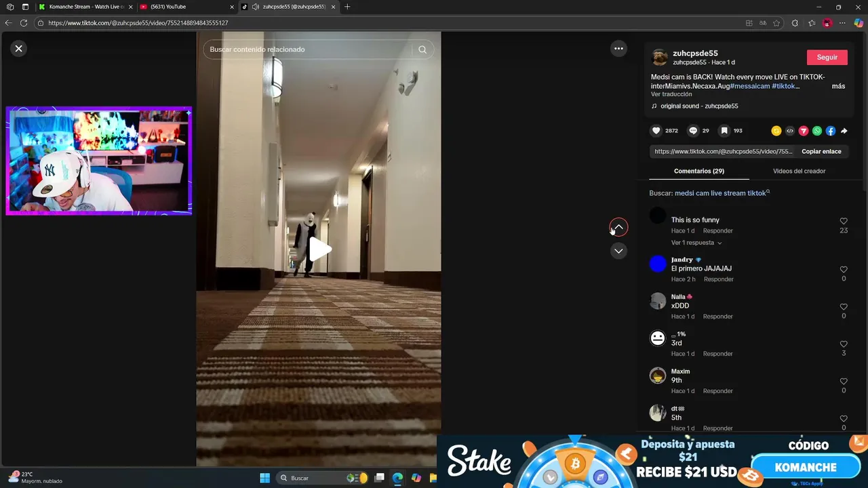Click the KOMANCHE code button in Stake banner
Screen dimensions: 868x488
[806, 468]
